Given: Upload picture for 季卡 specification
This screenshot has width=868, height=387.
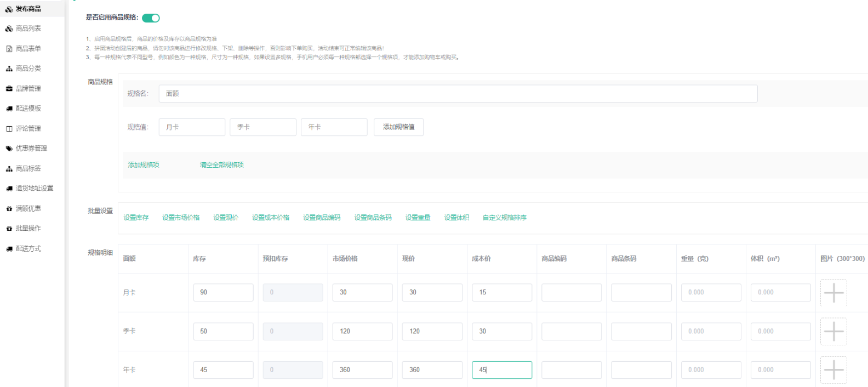Looking at the screenshot, I should pos(833,332).
